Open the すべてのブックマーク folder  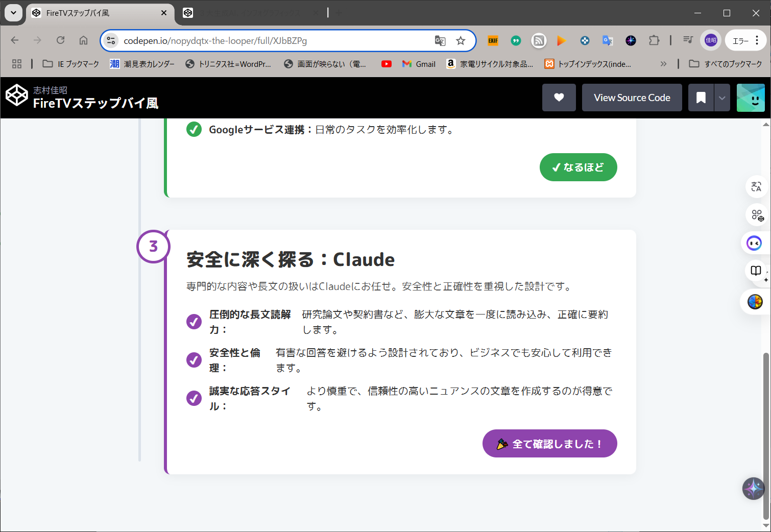(x=726, y=64)
